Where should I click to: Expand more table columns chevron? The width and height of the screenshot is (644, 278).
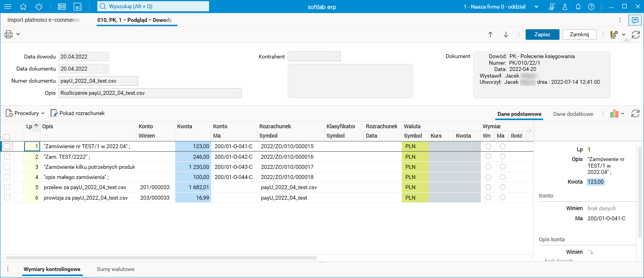pyautogui.click(x=530, y=131)
